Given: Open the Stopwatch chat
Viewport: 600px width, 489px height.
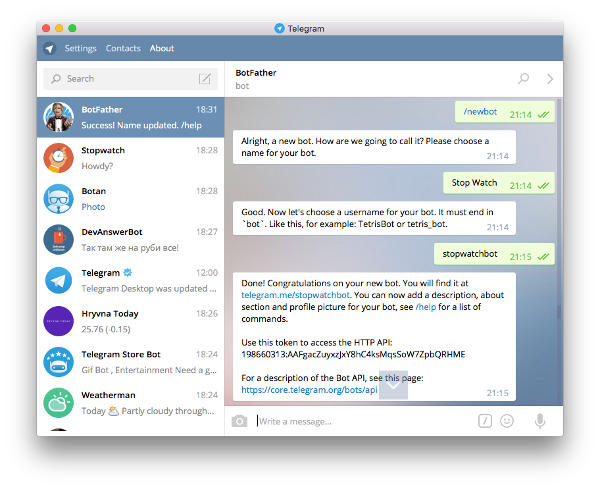Looking at the screenshot, I should pos(130,158).
